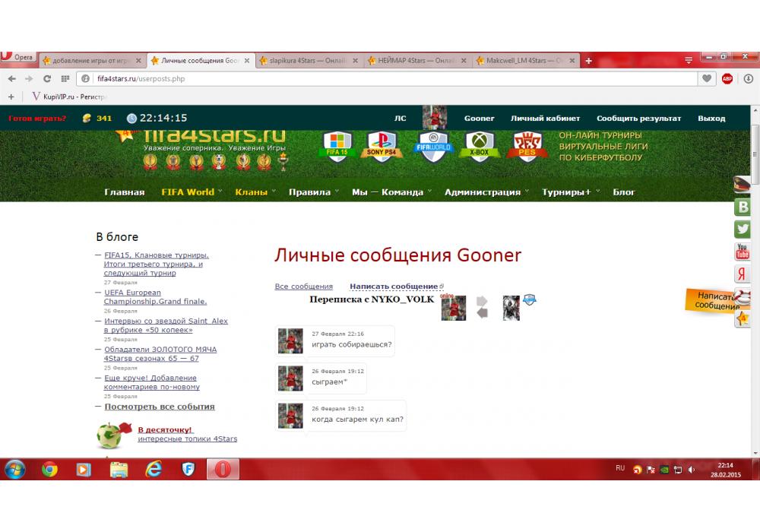
Task: Click the FIFA World shield icon
Action: 433,147
